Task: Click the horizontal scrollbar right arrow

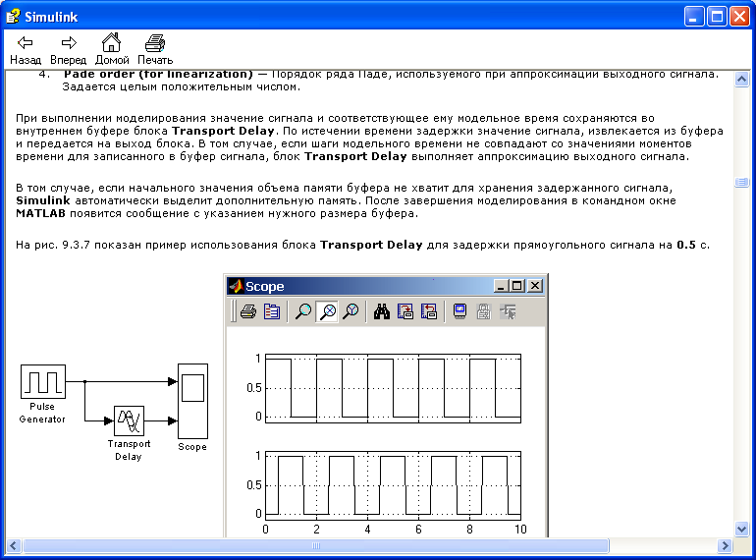Action: [725, 546]
